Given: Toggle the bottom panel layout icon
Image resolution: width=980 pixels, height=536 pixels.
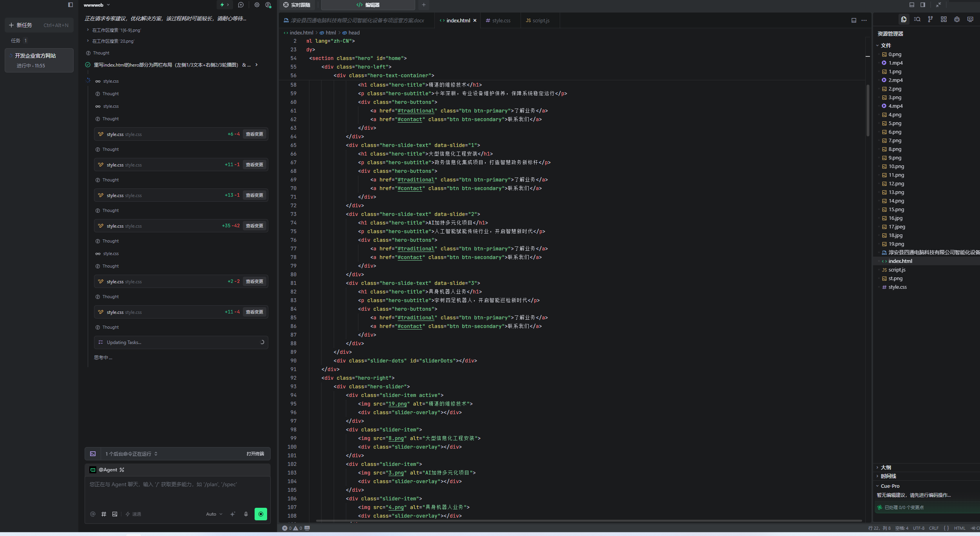Looking at the screenshot, I should 912,5.
